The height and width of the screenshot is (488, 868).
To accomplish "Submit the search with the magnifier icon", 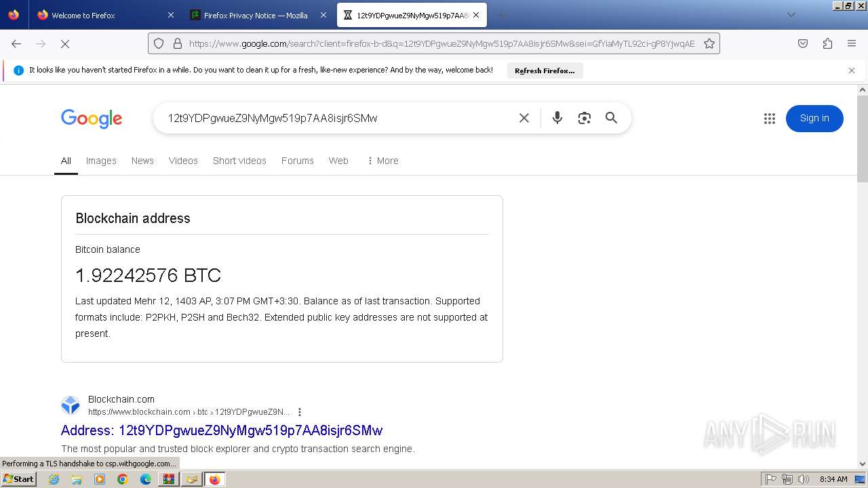I will point(612,118).
